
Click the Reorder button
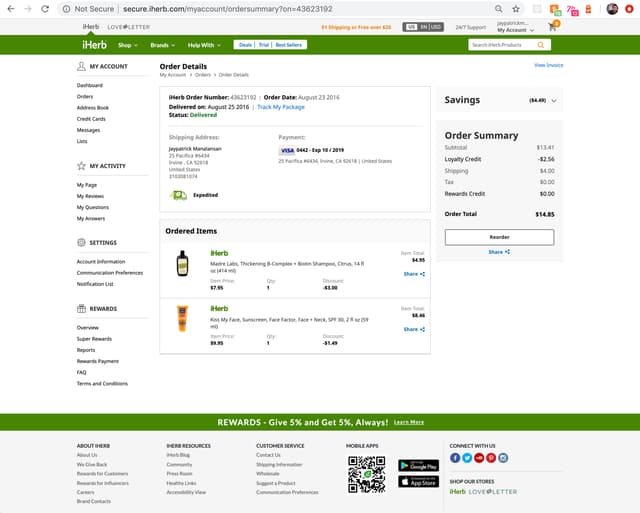[499, 237]
